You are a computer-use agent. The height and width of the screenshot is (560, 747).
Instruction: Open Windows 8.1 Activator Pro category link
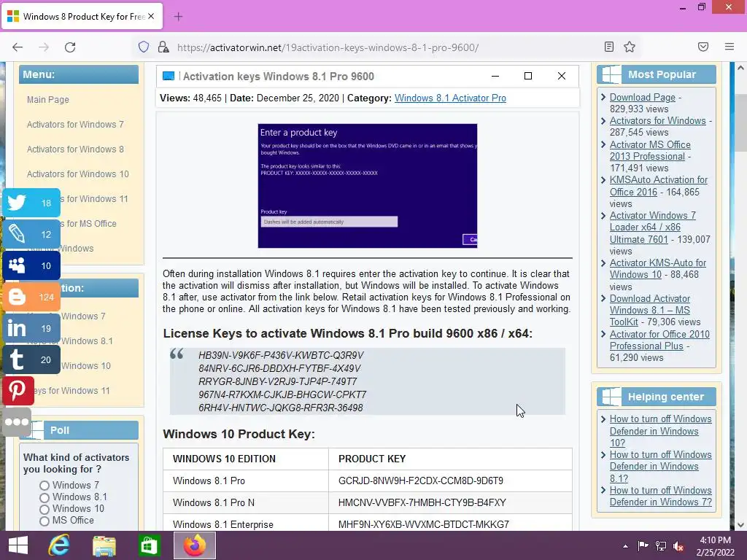click(450, 98)
